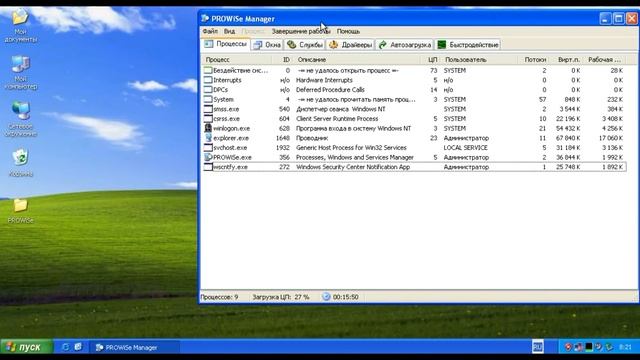Click the svchost.exe process icon
Screen dimensions: 640x360
coord(208,147)
